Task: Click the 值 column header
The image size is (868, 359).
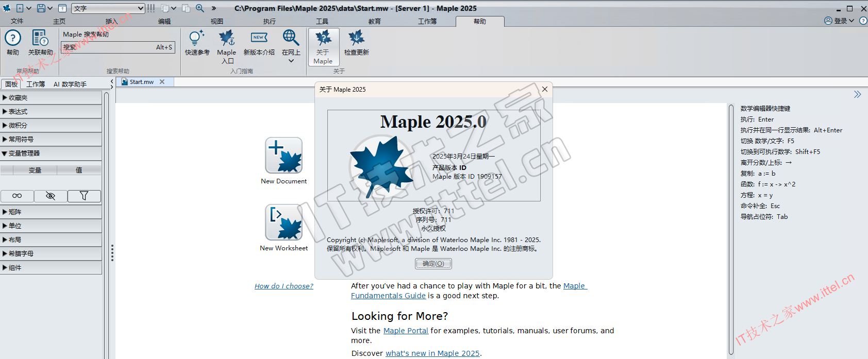Action: click(x=79, y=170)
